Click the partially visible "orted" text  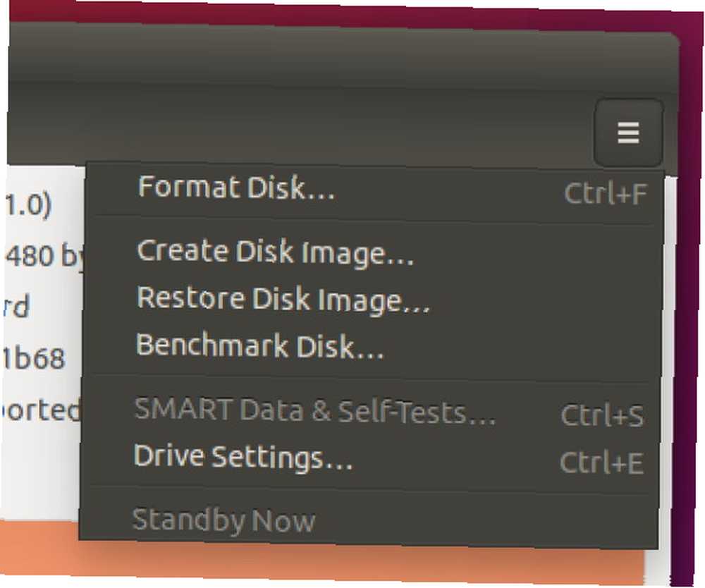click(x=40, y=411)
